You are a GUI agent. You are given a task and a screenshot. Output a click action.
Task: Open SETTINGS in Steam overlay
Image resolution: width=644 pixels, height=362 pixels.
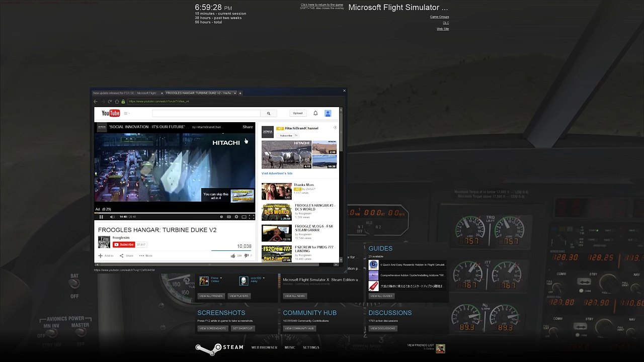pos(311,347)
